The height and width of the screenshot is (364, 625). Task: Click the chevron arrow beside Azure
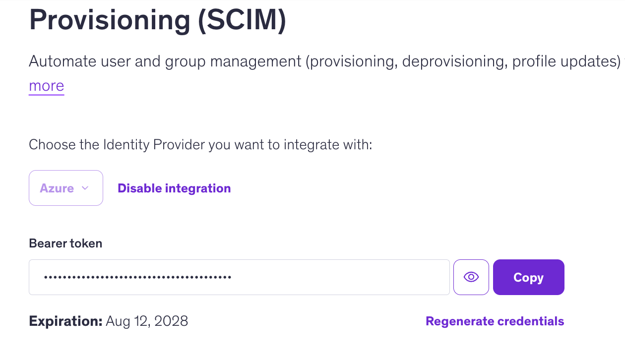pos(85,188)
